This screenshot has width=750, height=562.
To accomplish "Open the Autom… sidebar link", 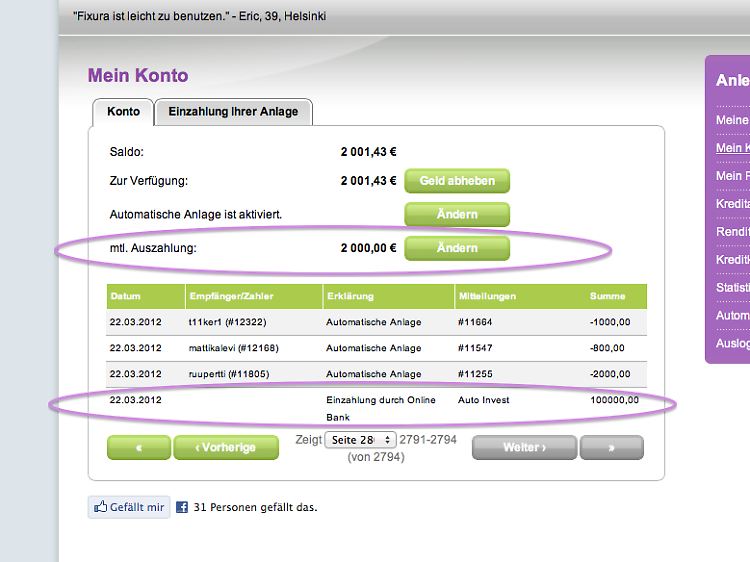I will [732, 315].
